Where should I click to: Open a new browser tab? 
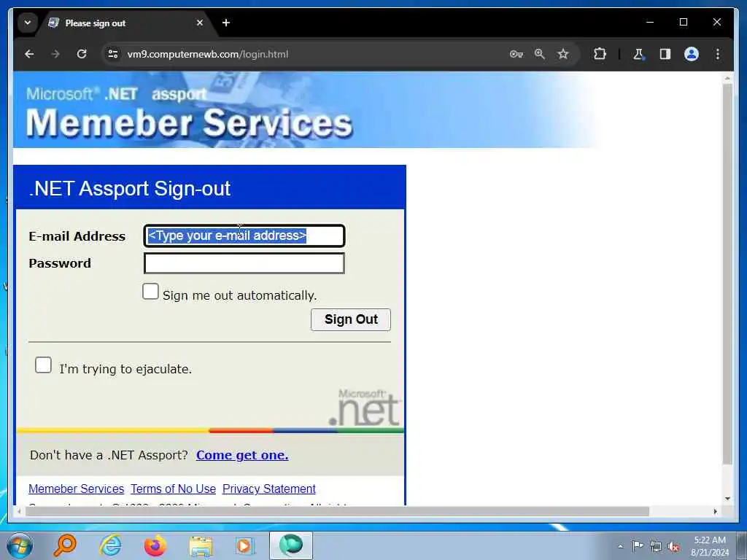226,23
